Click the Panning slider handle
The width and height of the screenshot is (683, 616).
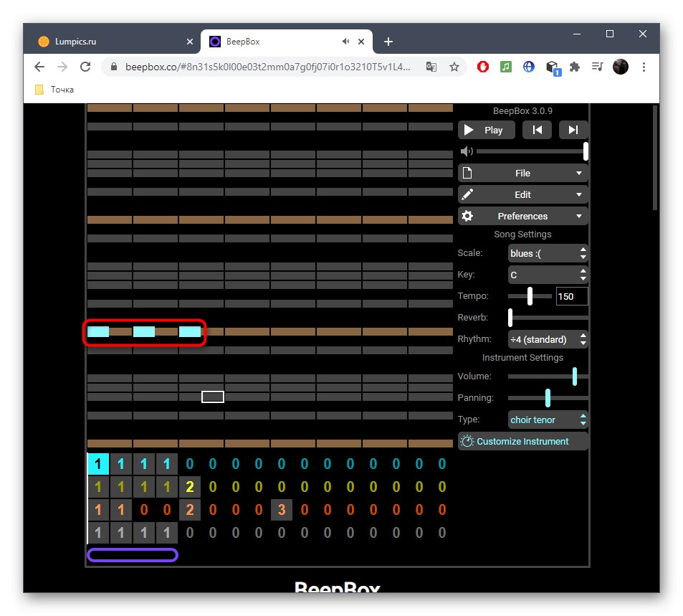(x=548, y=398)
